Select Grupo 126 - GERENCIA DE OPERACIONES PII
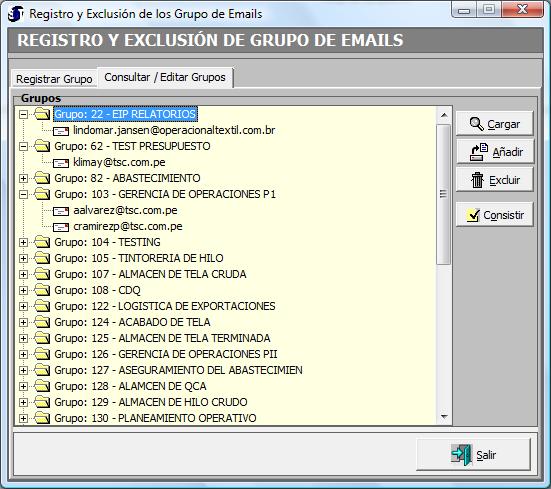The height and width of the screenshot is (489, 551). click(x=166, y=354)
